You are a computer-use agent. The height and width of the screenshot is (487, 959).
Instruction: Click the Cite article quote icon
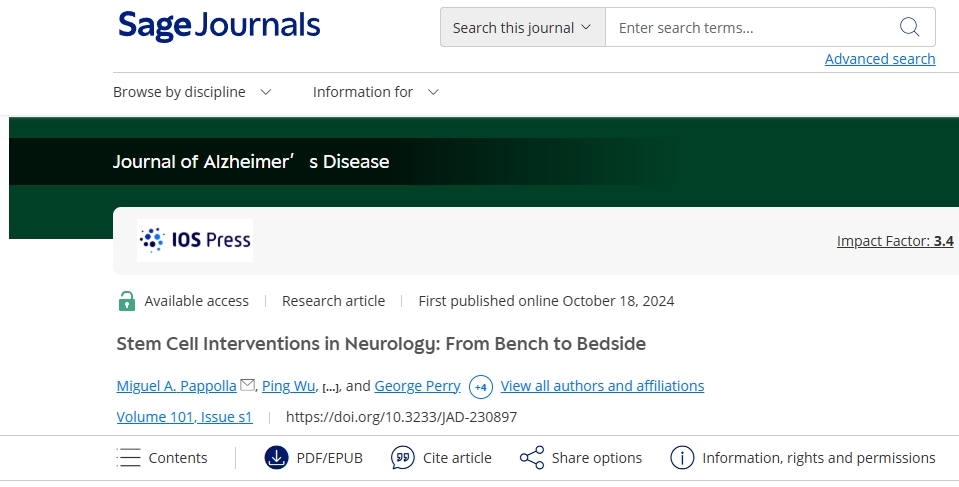402,458
